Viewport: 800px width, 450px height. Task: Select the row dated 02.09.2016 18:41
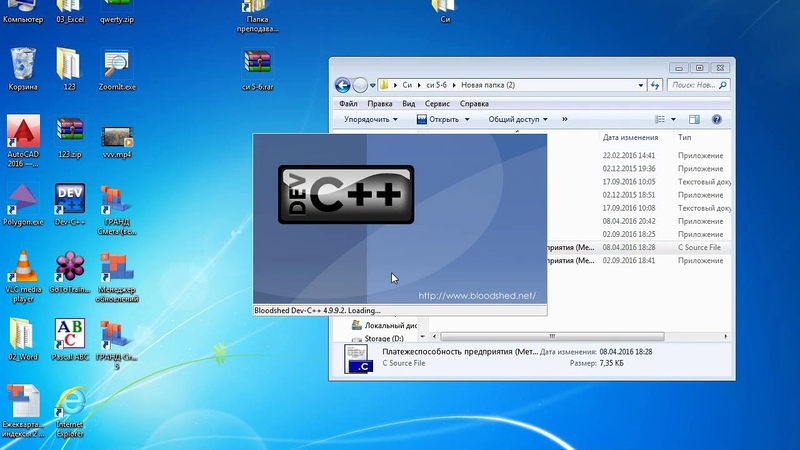639,261
